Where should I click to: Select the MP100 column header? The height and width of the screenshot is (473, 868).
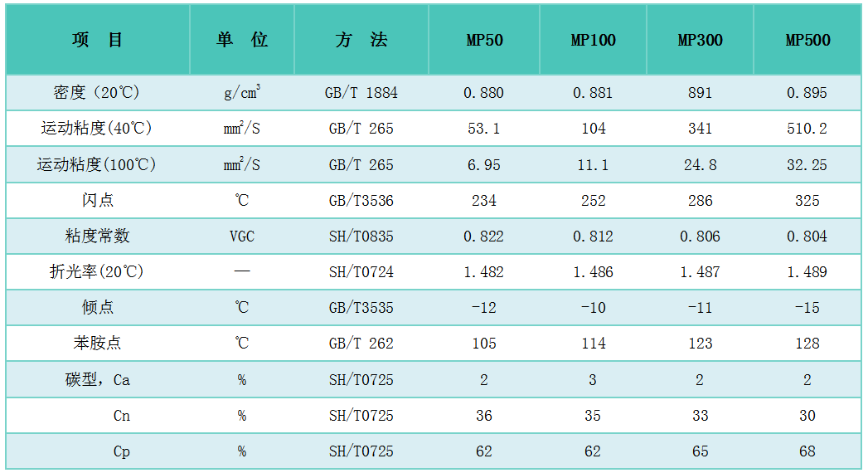click(593, 41)
